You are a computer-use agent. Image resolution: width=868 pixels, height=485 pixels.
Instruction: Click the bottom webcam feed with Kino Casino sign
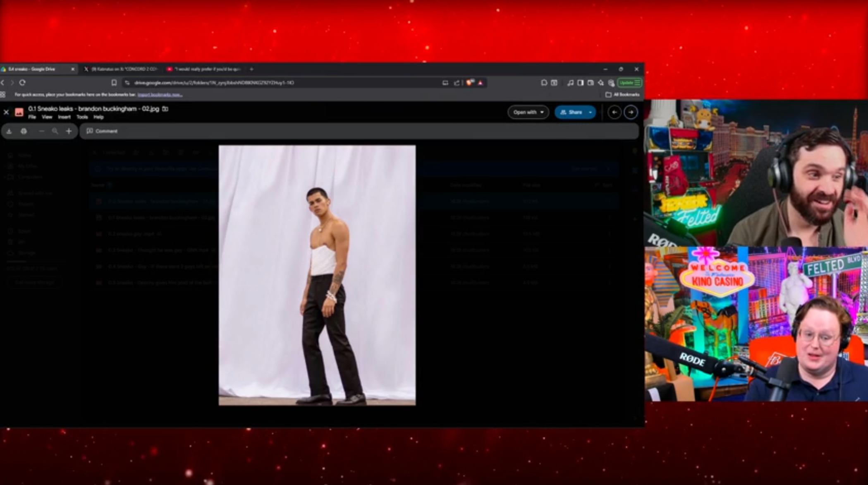tap(756, 324)
